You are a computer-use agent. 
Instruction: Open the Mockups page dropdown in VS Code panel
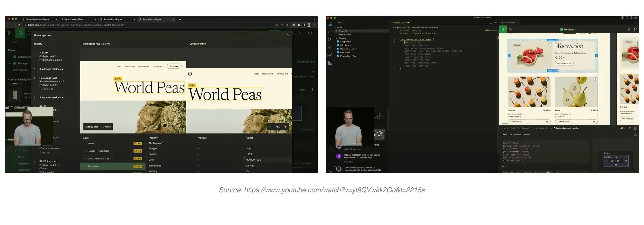pos(568,29)
